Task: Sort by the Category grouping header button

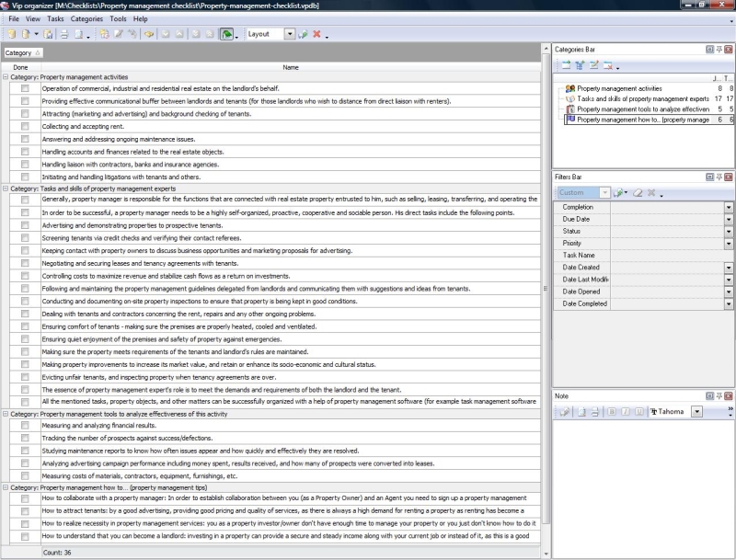Action: click(x=21, y=53)
